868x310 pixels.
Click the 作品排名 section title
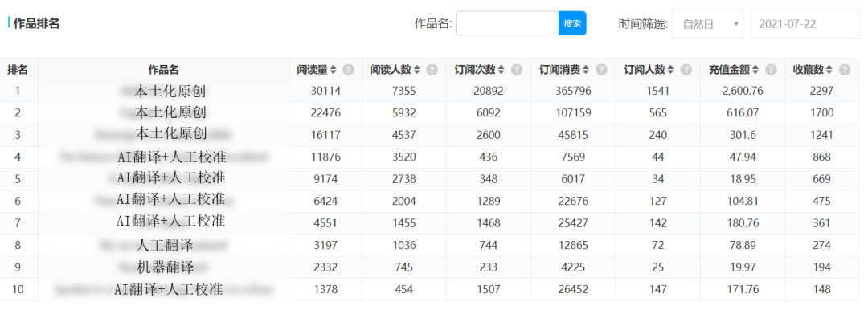(36, 23)
